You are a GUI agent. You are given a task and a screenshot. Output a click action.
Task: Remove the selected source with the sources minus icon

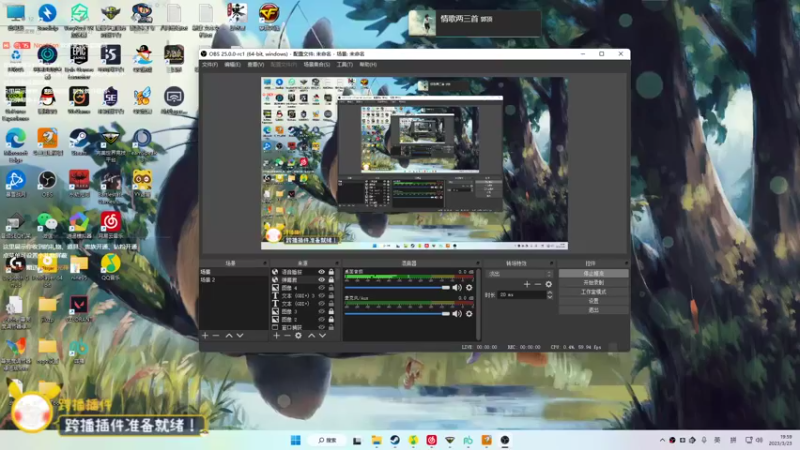(287, 336)
